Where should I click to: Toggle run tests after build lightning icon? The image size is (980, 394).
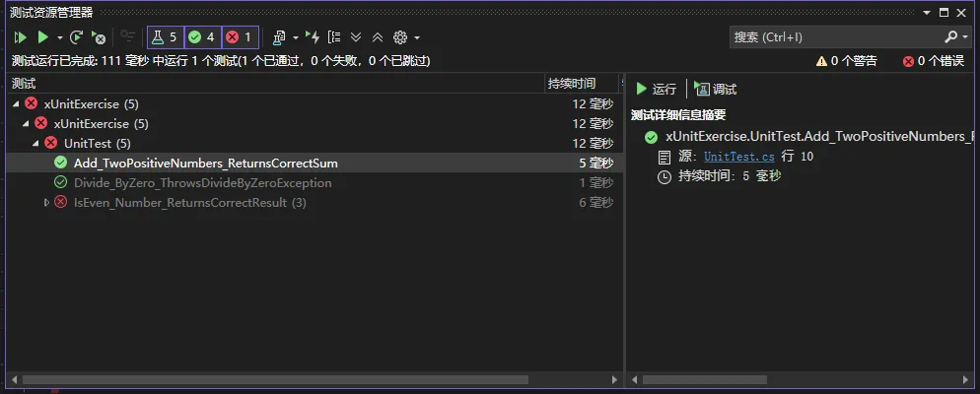point(313,37)
